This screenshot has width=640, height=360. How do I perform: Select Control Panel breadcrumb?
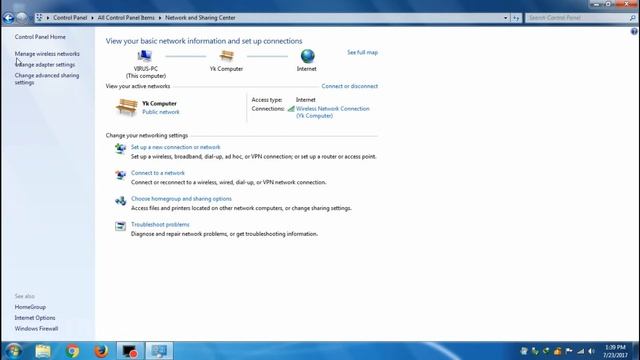point(70,18)
